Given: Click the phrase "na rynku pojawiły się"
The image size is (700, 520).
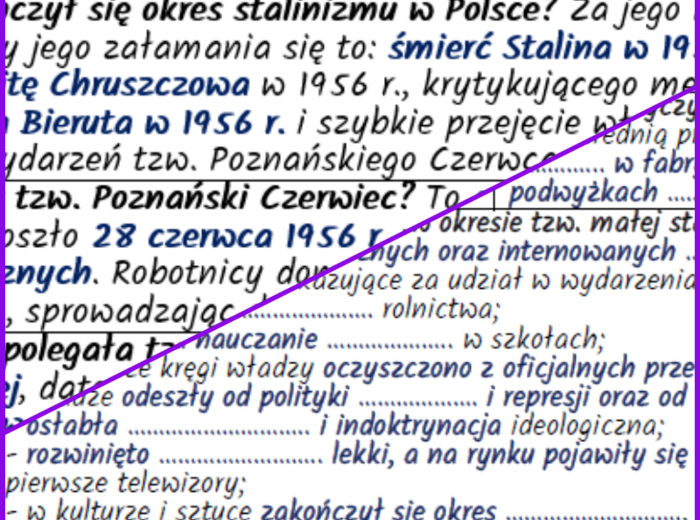Looking at the screenshot, I should (557, 455).
